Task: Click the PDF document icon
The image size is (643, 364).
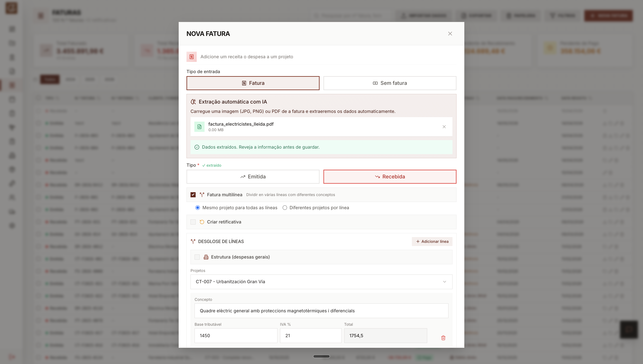Action: [199, 127]
